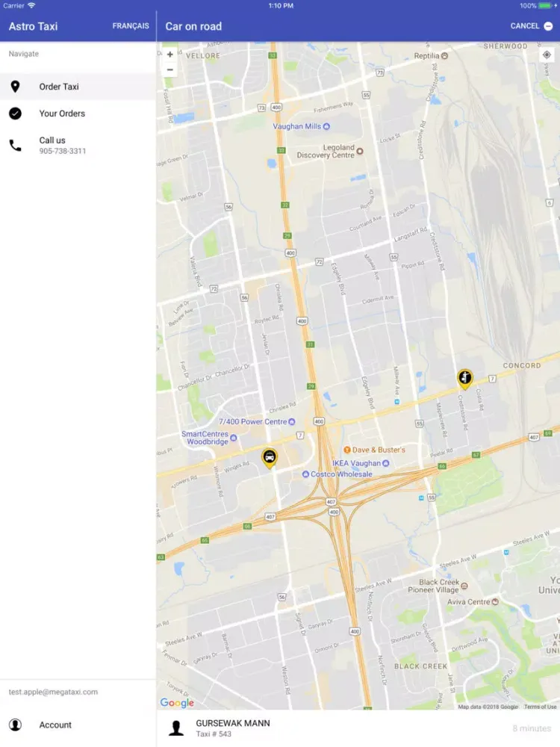The height and width of the screenshot is (747, 560).
Task: Center the map on my location
Action: coord(547,55)
